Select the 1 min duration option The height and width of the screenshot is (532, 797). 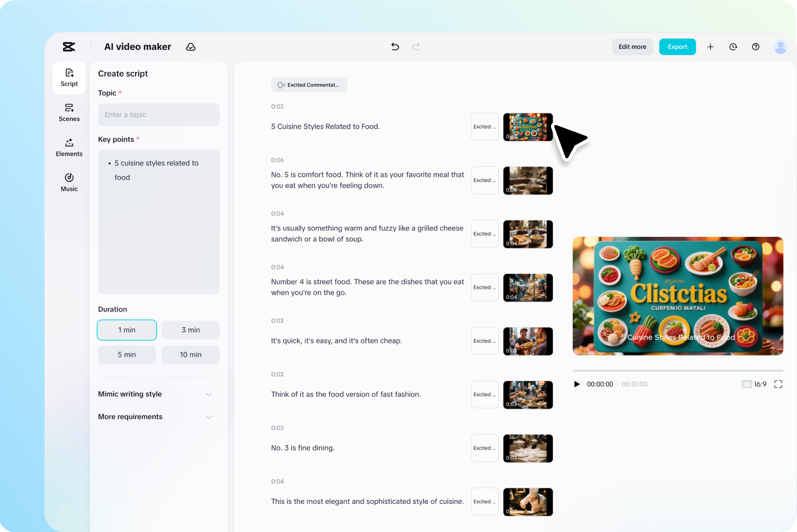tap(127, 330)
